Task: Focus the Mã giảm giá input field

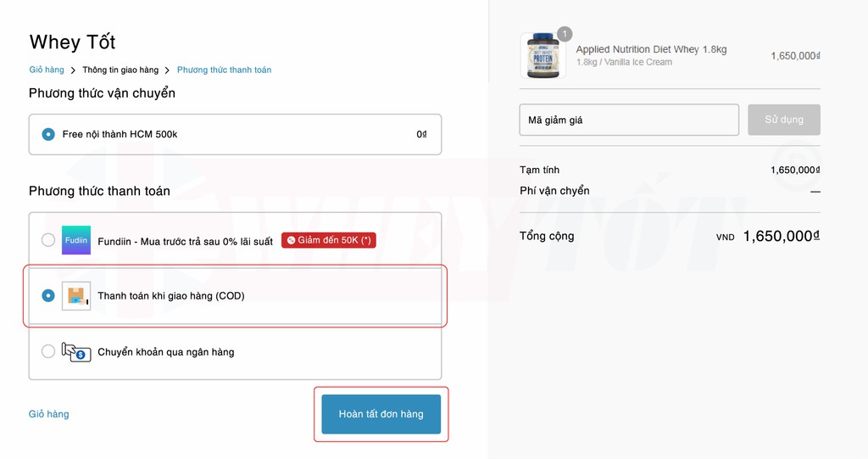Action: point(629,120)
